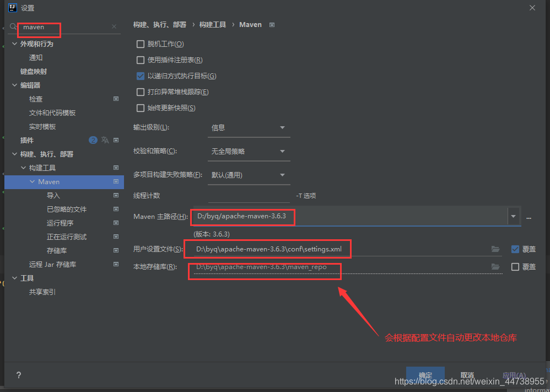Enable 始终更新快照 checkbox
This screenshot has height=392, width=550.
coord(141,108)
